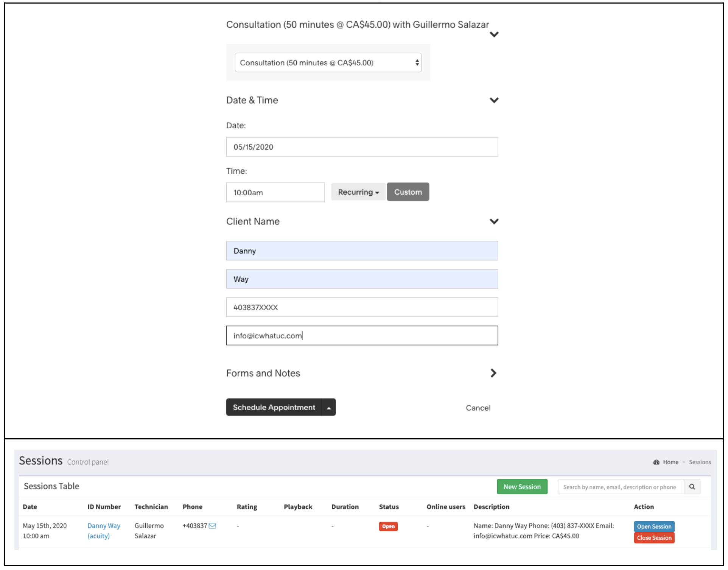Click the Sessions Control panel page title

point(64,461)
